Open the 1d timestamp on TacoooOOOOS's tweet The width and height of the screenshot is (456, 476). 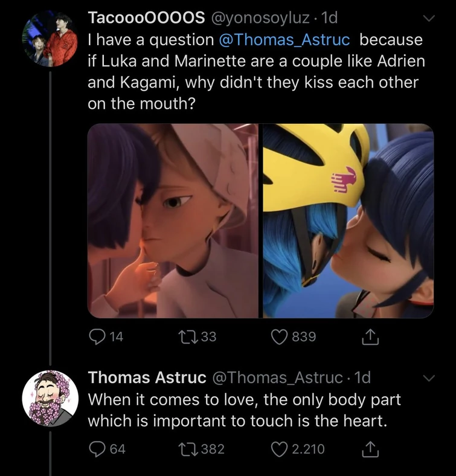(331, 19)
